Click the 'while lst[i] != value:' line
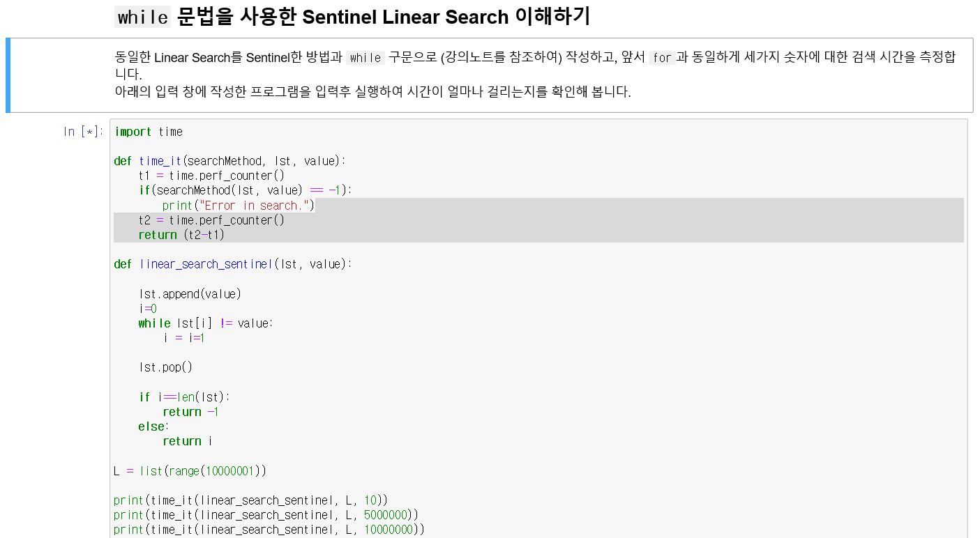The image size is (980, 538). coord(206,323)
